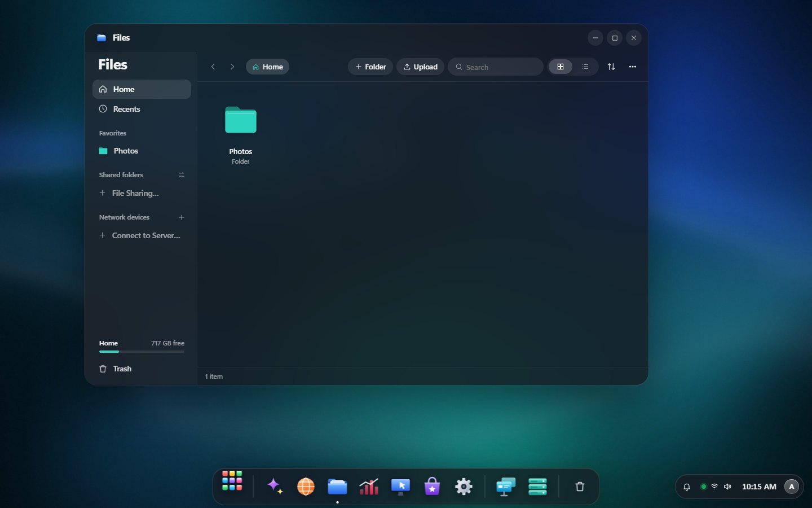Open Shared folders settings icon

pos(182,175)
